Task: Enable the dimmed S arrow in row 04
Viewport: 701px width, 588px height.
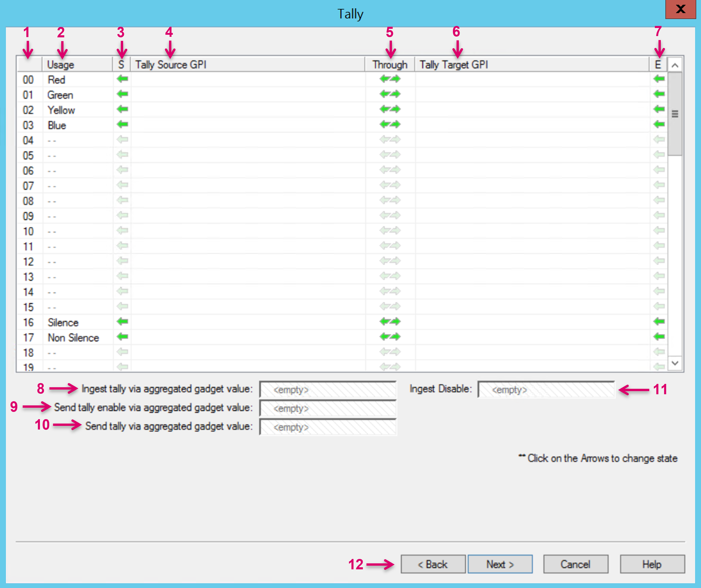Action: (123, 140)
